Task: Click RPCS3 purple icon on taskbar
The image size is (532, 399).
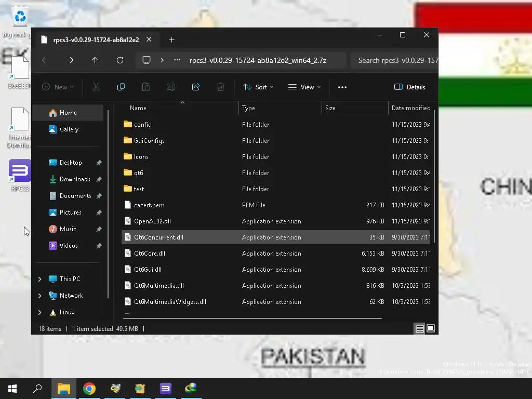Action: [x=166, y=389]
